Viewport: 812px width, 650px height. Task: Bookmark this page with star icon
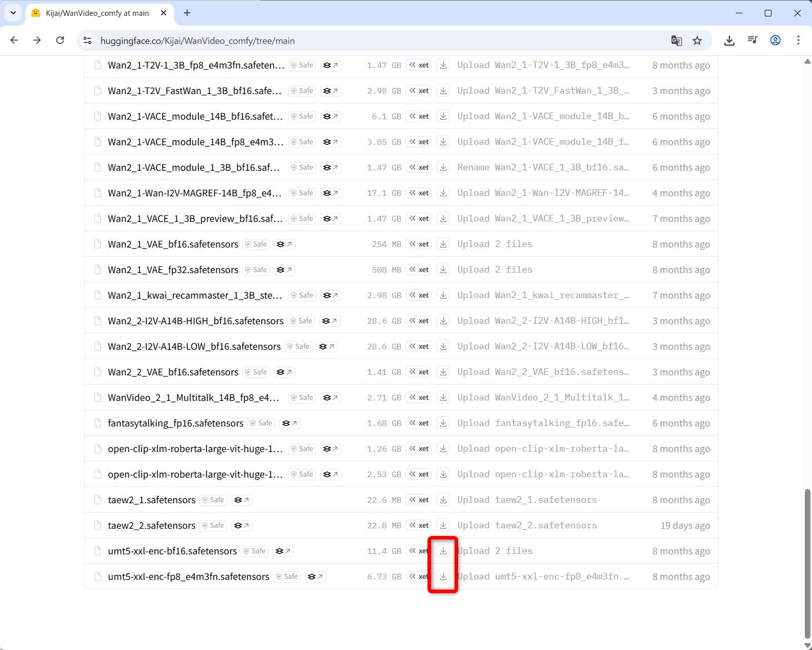(x=697, y=40)
